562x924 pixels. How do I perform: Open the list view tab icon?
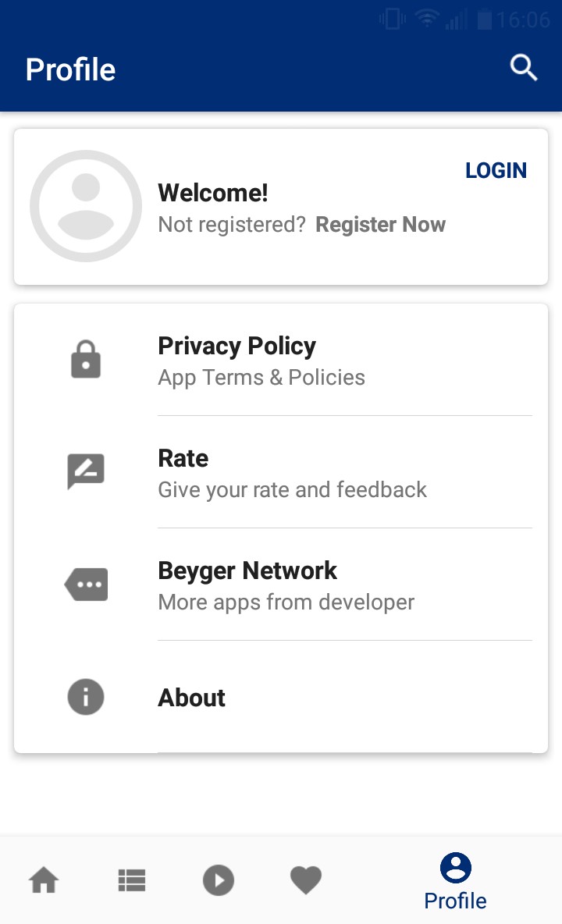coord(132,880)
